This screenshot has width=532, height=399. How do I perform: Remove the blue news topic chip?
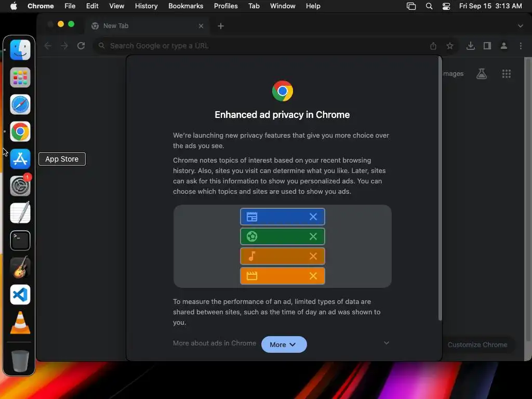[x=313, y=217]
